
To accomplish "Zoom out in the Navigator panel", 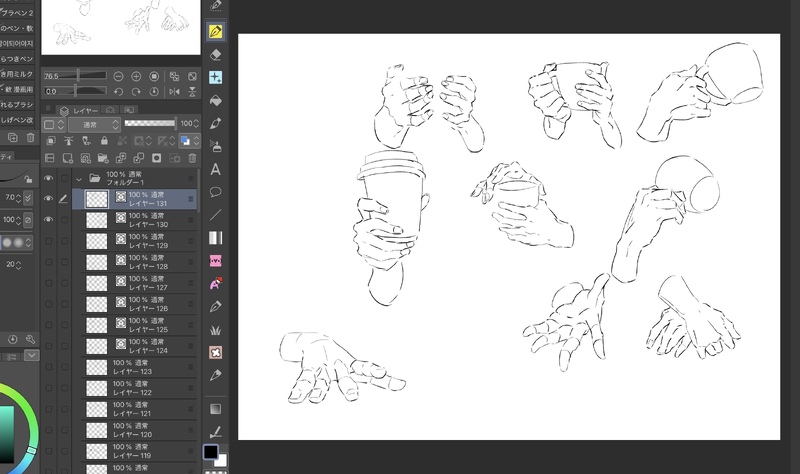I will [118, 76].
